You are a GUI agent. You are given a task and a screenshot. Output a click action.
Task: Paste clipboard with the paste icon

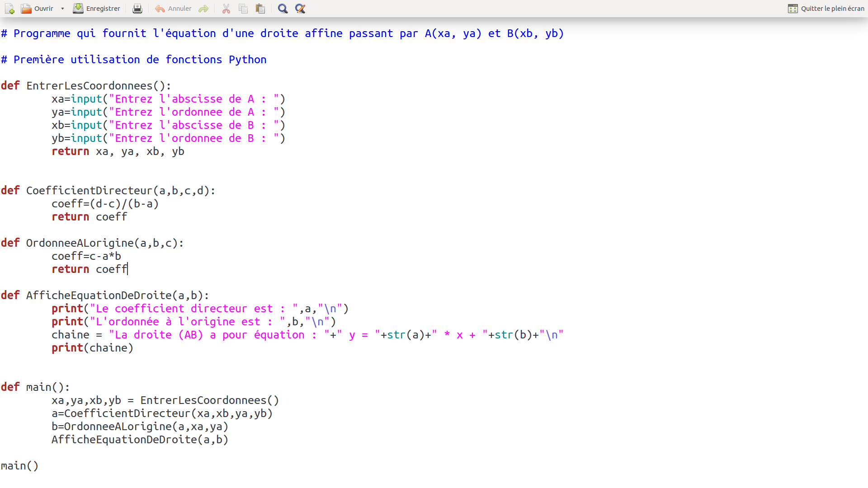coord(260,9)
